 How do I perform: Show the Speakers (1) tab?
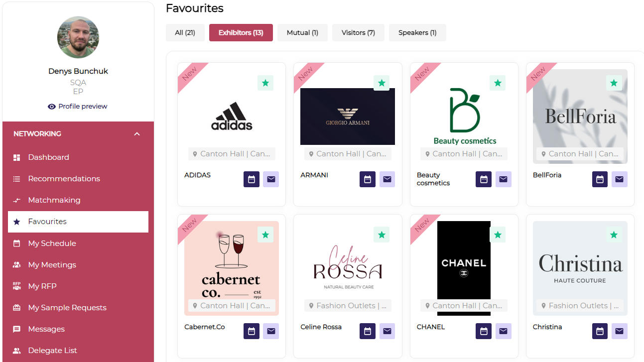(417, 33)
